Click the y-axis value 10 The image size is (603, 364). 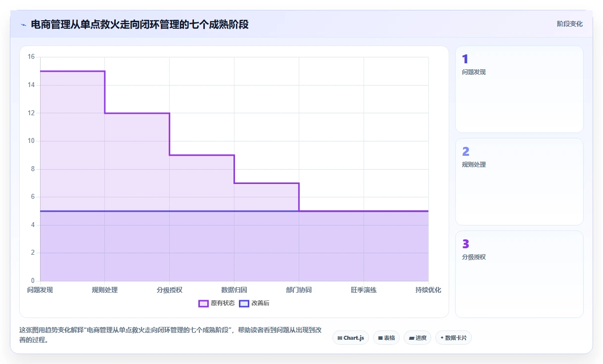pos(31,141)
